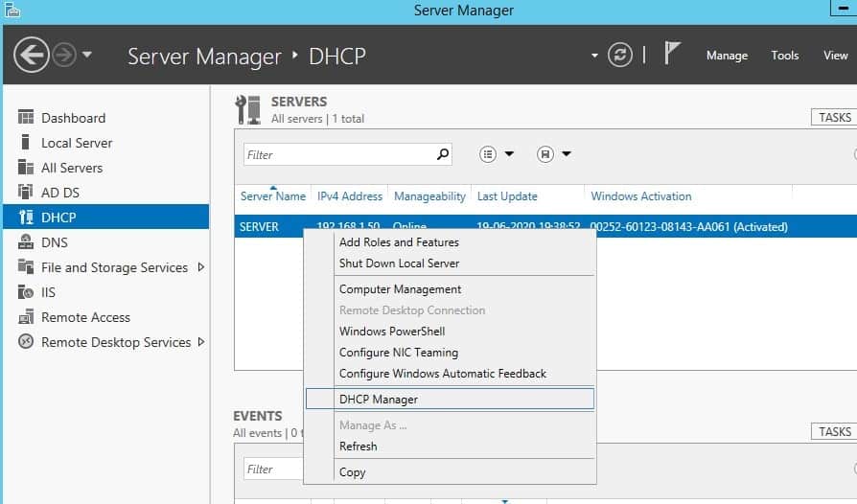857x504 pixels.
Task: Click the Local Server icon
Action: coord(25,142)
